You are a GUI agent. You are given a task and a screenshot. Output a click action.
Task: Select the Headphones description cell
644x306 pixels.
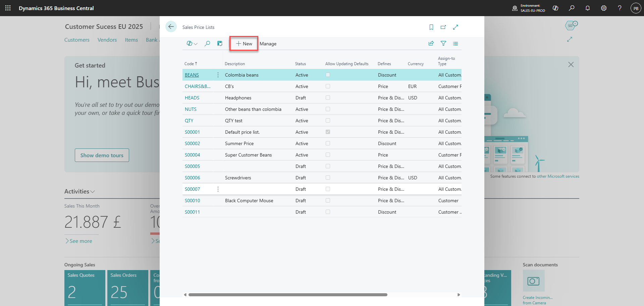click(x=238, y=98)
